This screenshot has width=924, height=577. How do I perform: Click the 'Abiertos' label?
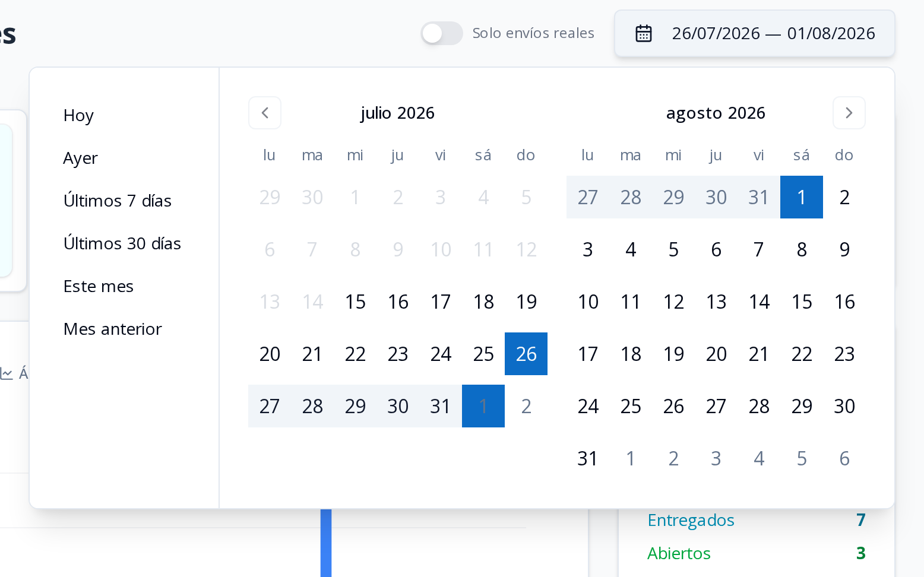pos(679,553)
